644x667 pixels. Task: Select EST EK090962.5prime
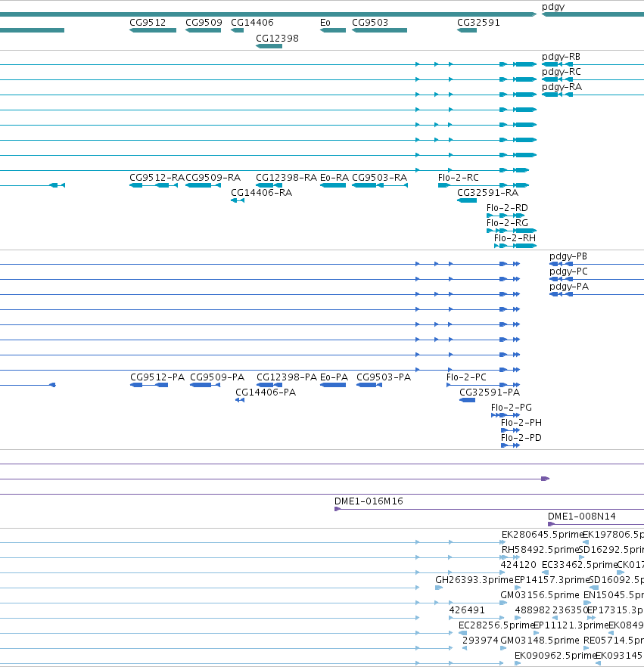[518, 663]
